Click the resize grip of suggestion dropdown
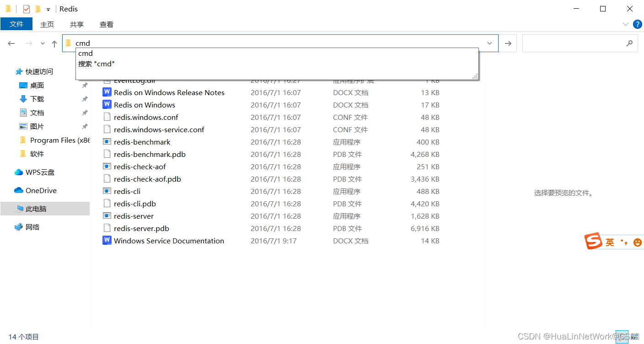644x344 pixels. point(475,76)
